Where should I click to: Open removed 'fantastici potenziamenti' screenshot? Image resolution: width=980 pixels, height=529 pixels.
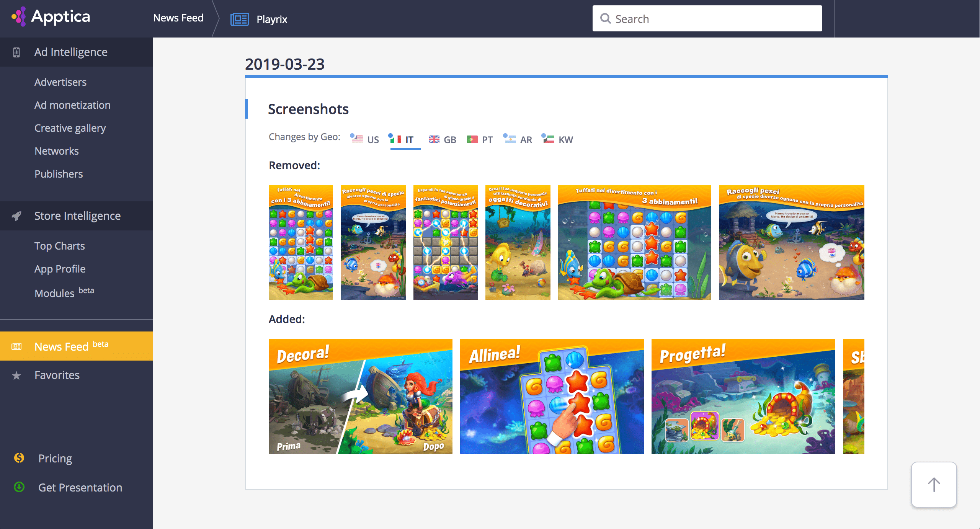pyautogui.click(x=446, y=243)
